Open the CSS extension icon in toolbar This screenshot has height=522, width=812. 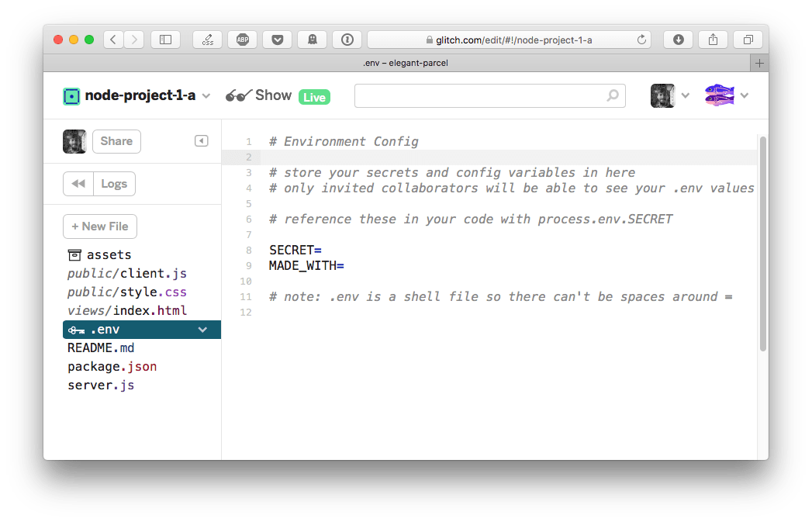pyautogui.click(x=208, y=40)
